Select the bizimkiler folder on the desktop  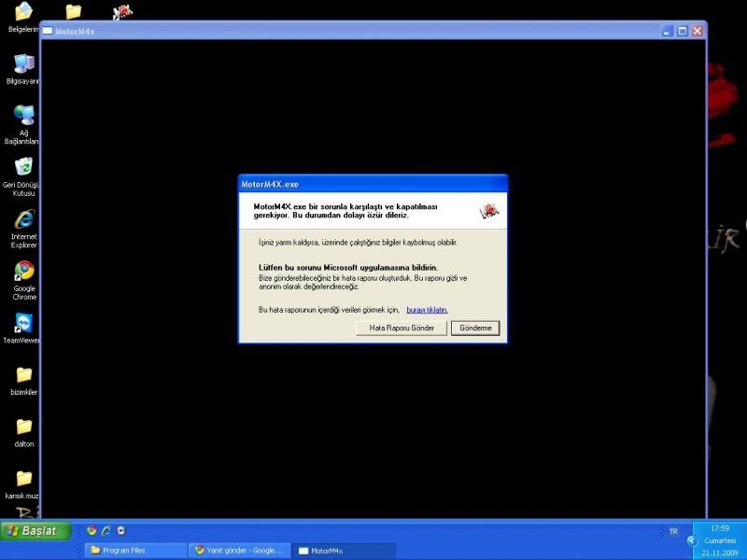24,381
